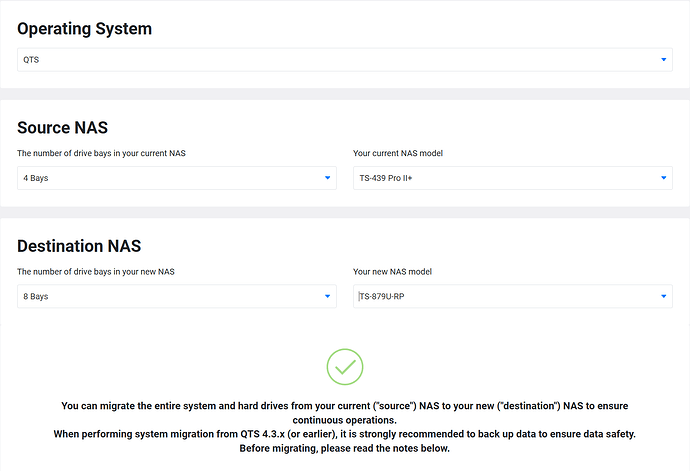
Task: Click the QTS 4.3.x backup recommendation sentence
Action: click(345, 434)
